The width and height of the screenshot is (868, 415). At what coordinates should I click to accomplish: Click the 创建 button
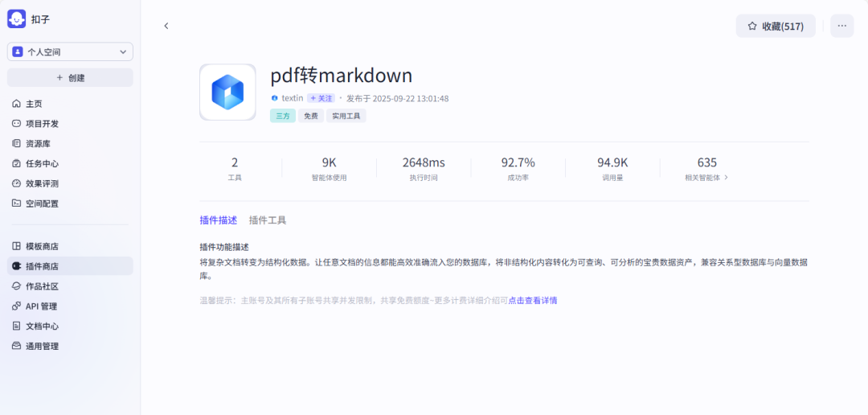(x=70, y=77)
